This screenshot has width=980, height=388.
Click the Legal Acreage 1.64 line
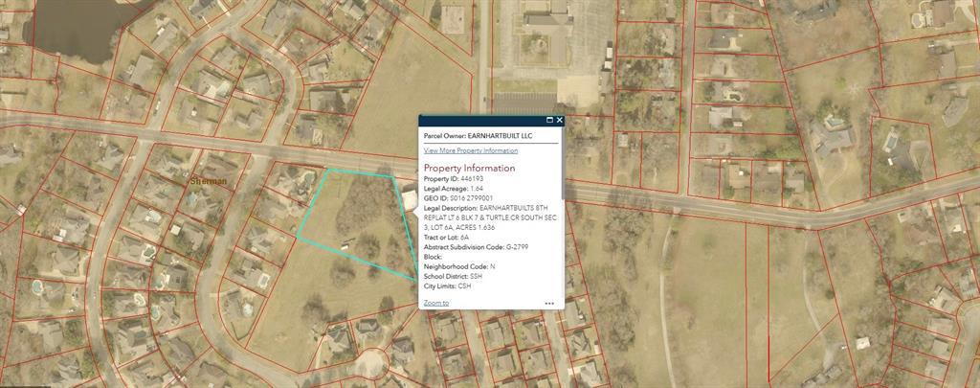point(454,189)
